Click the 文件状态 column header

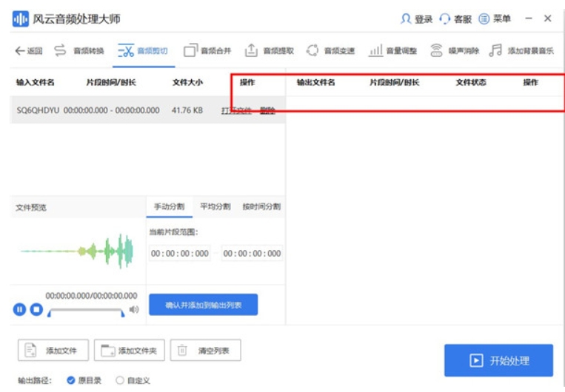(x=471, y=82)
